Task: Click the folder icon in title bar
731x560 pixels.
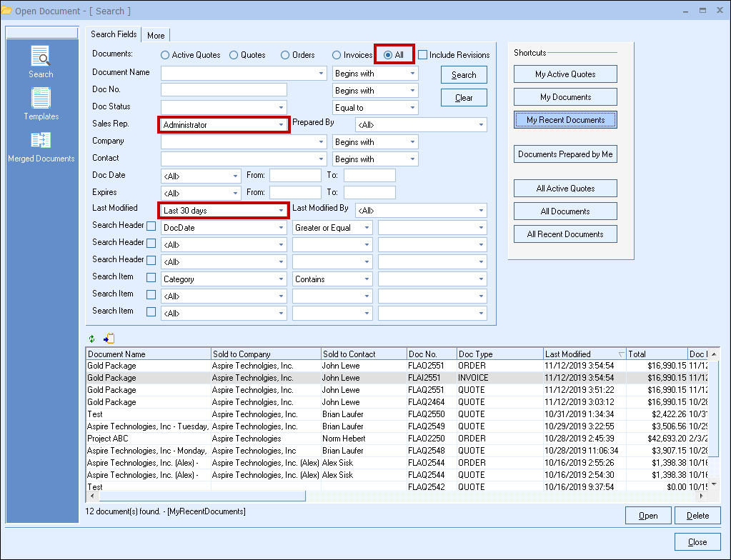Action: (7, 11)
